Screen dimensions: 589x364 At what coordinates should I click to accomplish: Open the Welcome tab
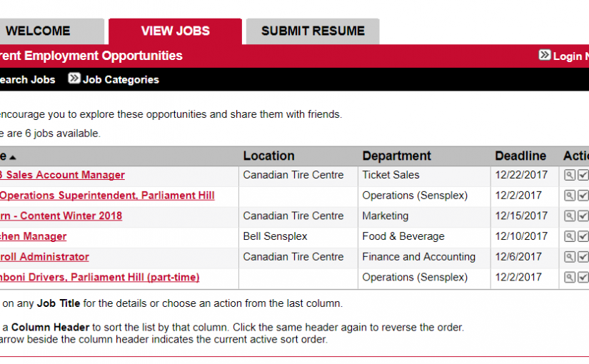click(39, 31)
